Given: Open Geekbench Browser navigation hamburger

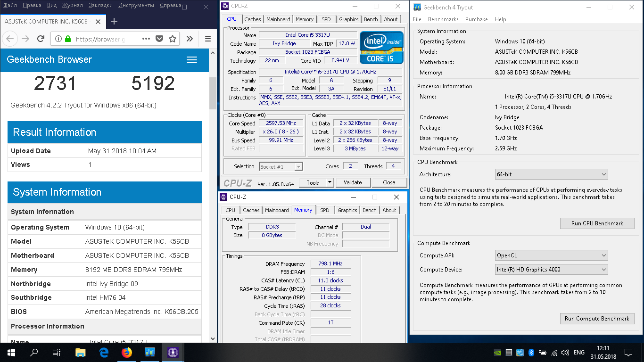Looking at the screenshot, I should 191,60.
